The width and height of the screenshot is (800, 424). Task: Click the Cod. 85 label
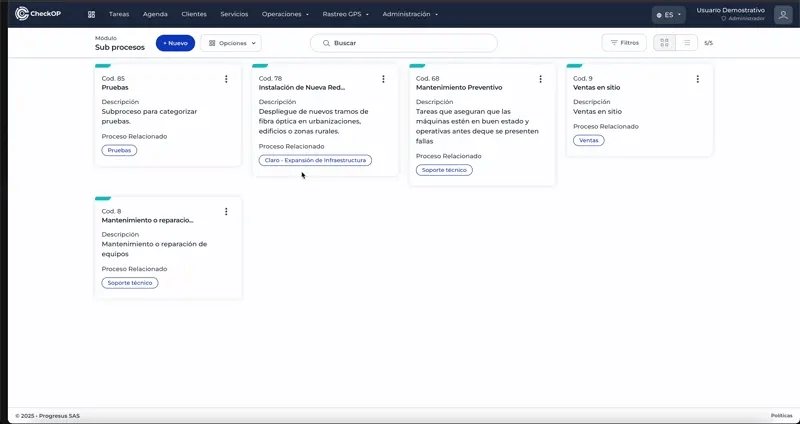click(113, 79)
